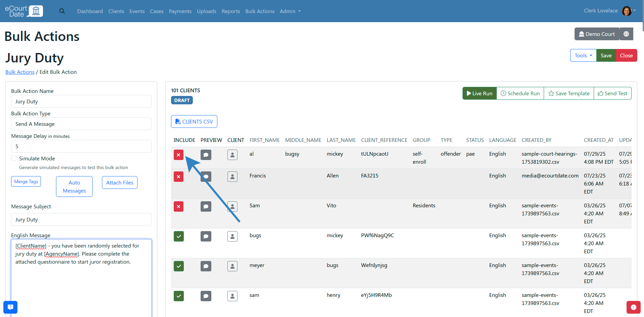
Task: View client profile of Sam Vito
Action: point(232,206)
